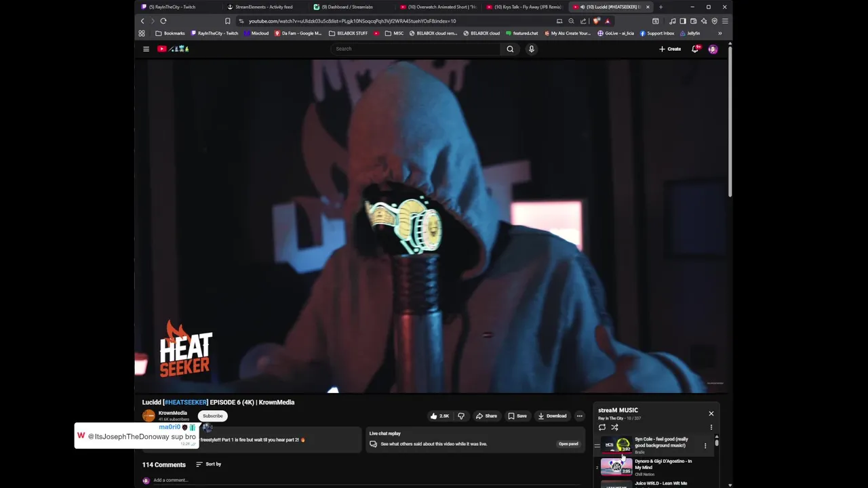Open the KrownMedia channel avatar
The height and width of the screenshot is (488, 868).
149,415
